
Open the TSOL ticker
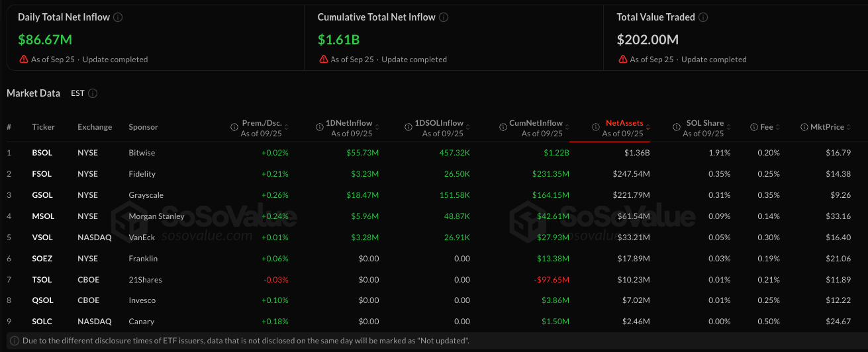pos(42,280)
